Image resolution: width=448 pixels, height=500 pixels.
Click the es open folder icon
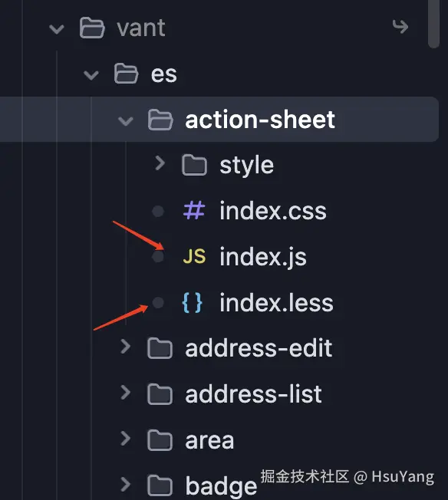127,74
